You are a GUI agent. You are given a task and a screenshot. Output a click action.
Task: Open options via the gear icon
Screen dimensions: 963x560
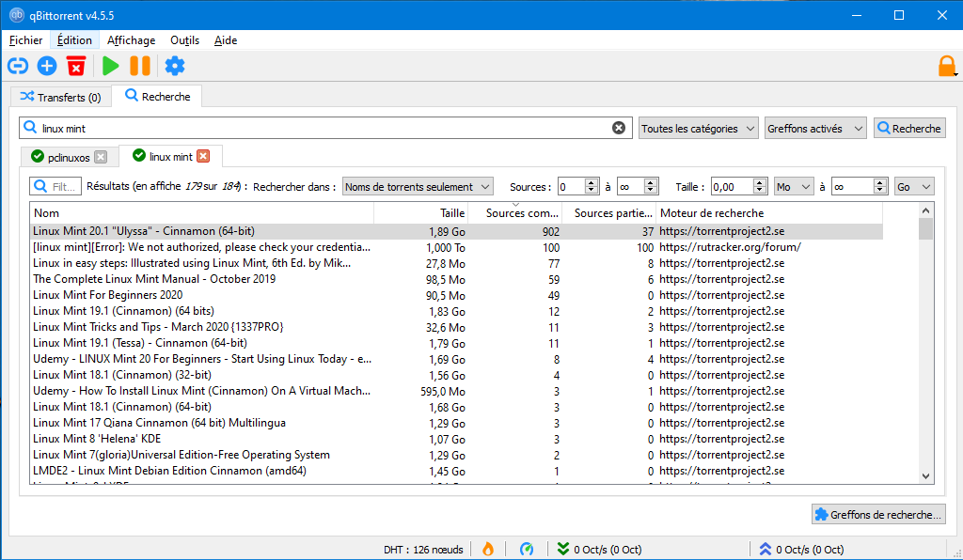(x=175, y=66)
